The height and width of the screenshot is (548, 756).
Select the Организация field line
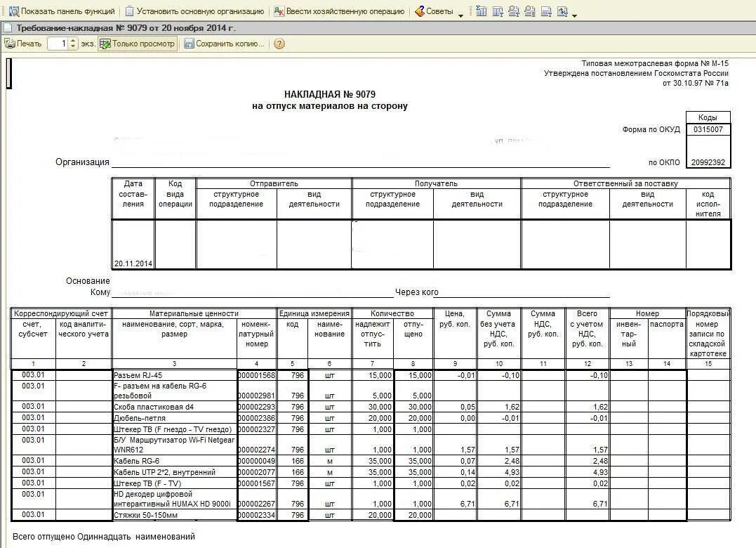[361, 162]
